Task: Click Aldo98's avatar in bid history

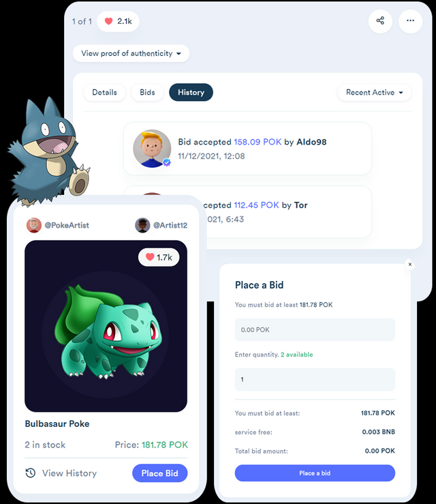Action: click(152, 149)
